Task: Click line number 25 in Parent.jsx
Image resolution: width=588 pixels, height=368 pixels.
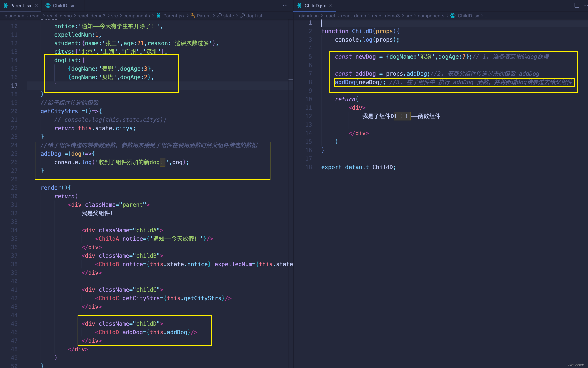Action: (x=14, y=154)
